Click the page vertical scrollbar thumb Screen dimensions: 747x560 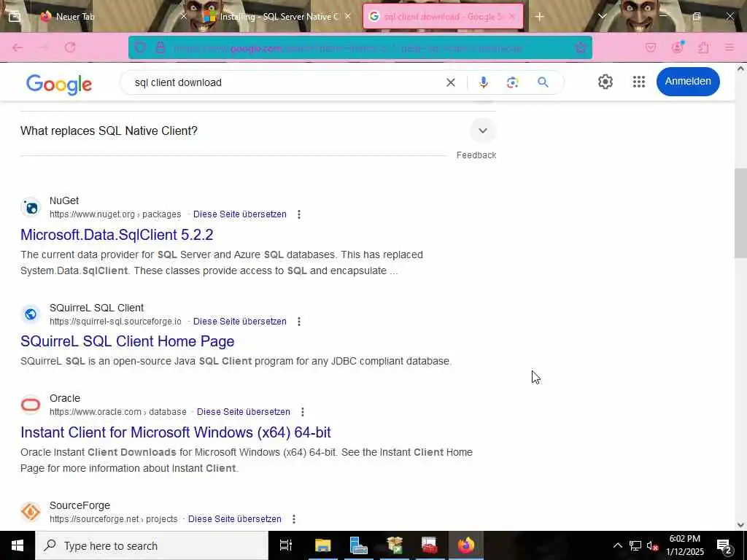[740, 213]
